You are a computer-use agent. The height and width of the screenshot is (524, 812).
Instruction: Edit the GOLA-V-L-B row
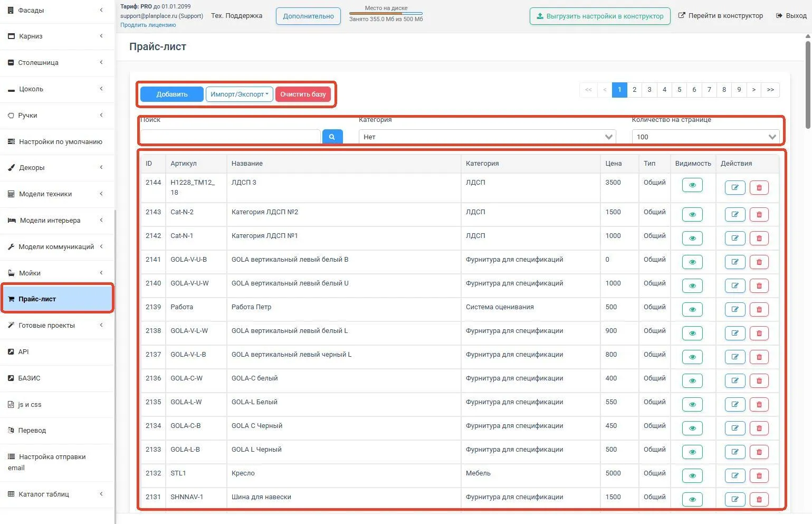tap(734, 357)
